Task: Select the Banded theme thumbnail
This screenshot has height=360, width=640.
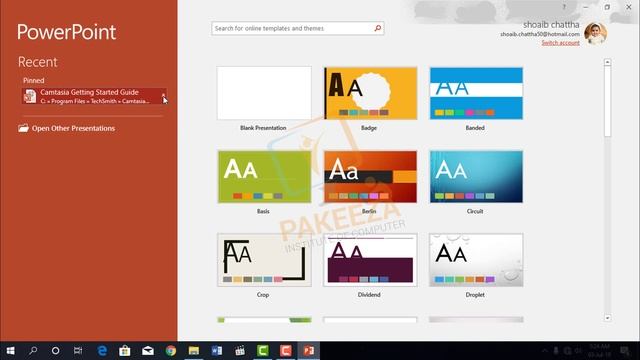Action: (x=476, y=93)
